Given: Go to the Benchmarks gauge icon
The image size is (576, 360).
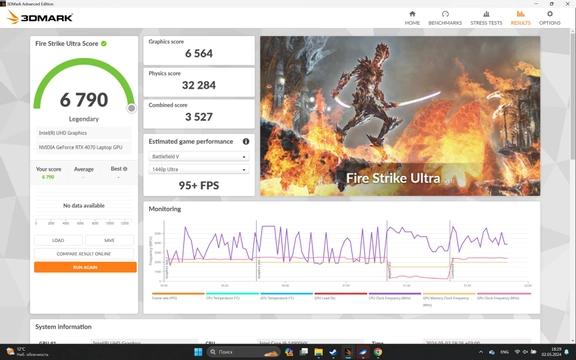Looking at the screenshot, I should [x=445, y=14].
